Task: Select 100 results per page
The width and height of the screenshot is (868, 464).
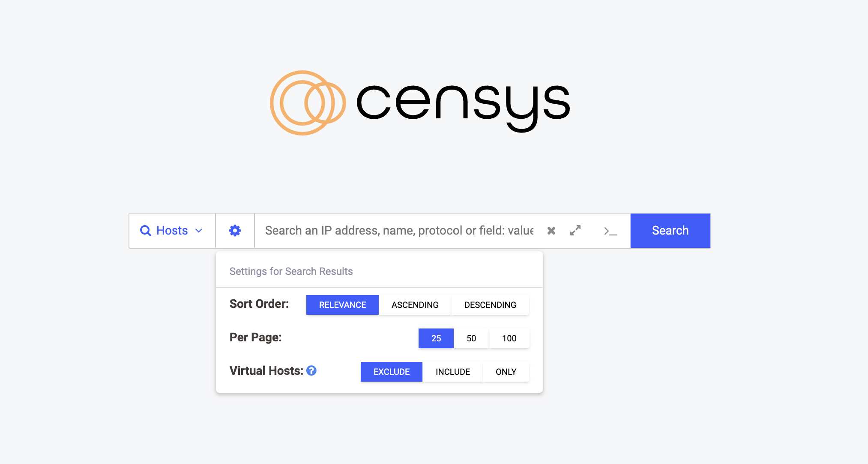Action: pos(509,337)
